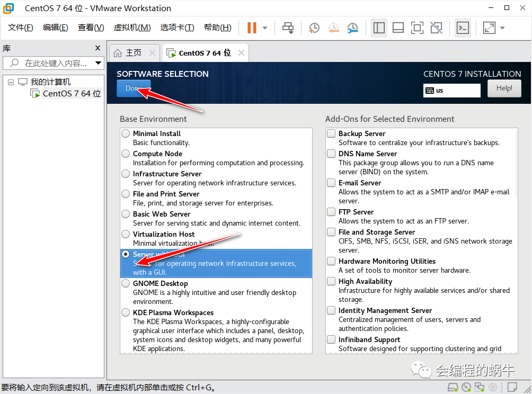Image resolution: width=532 pixels, height=394 pixels.
Task: Check File and Storage Server add-on
Action: click(331, 232)
